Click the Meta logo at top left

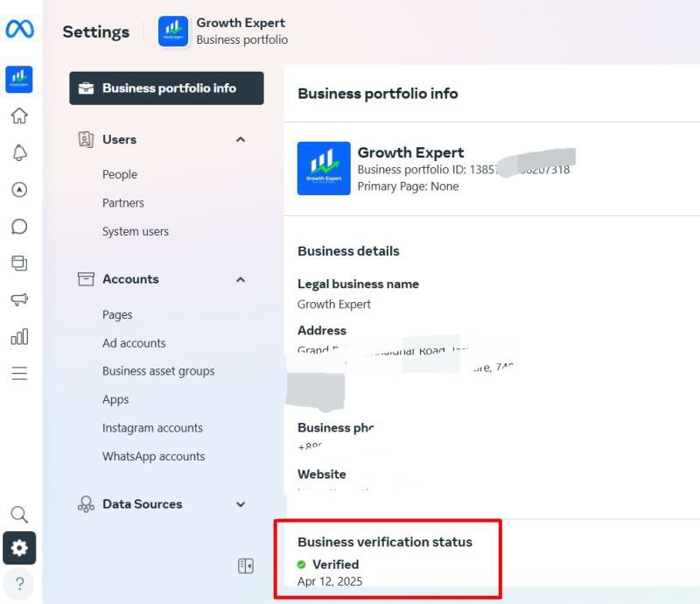(x=19, y=29)
